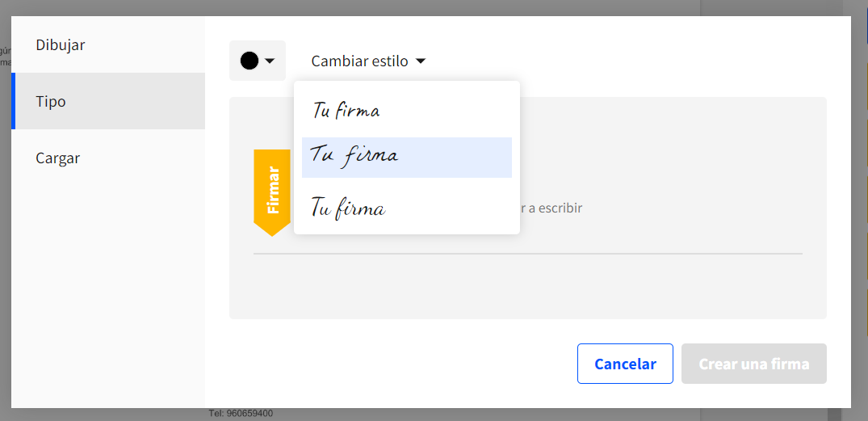Click the arrow beside Cambiar estilo
868x421 pixels.
[x=420, y=61]
